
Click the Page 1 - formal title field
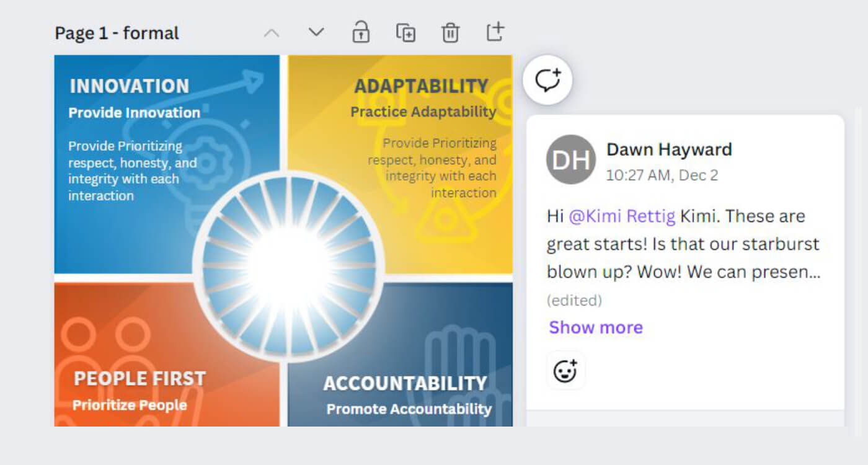tap(117, 33)
